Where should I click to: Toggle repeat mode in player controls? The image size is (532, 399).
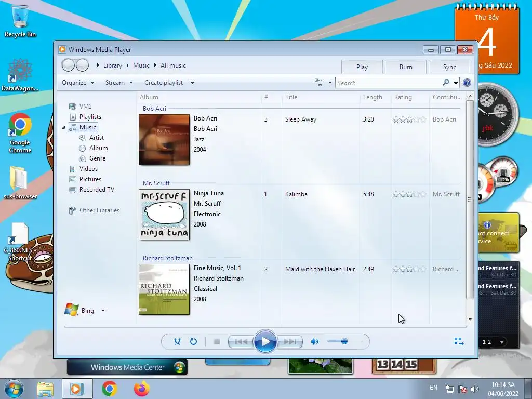click(193, 342)
